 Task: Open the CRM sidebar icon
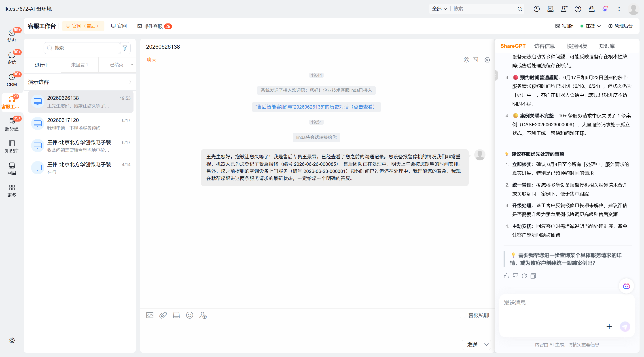click(12, 80)
